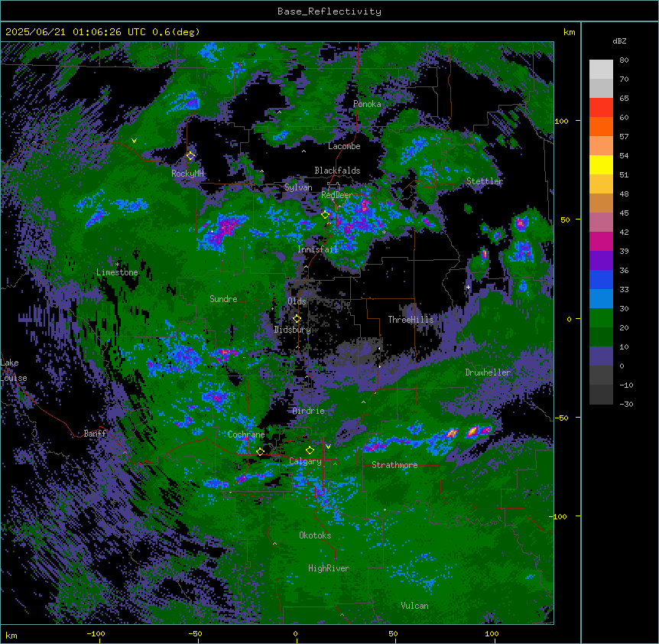Select the Cochrane label

pos(246,434)
